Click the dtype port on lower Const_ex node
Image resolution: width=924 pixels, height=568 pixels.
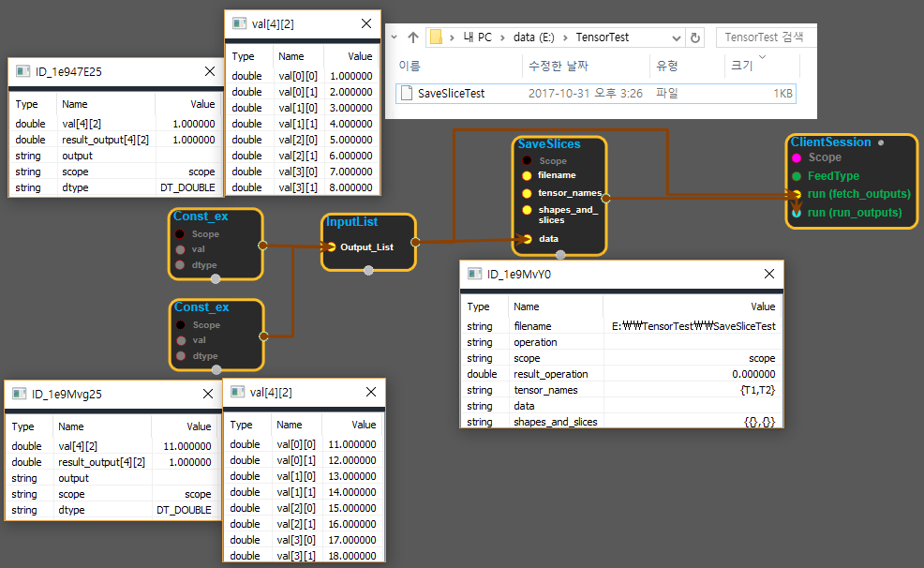click(x=180, y=356)
